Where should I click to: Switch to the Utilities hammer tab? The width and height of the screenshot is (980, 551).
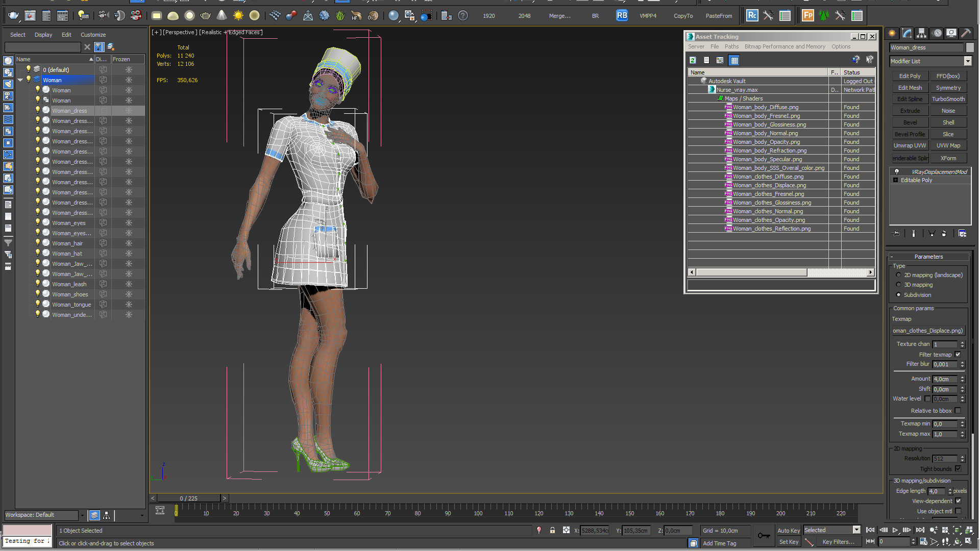pos(966,33)
